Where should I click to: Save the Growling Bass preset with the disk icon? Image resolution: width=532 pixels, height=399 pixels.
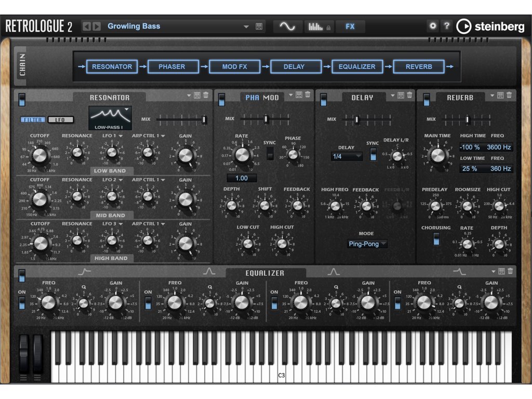point(259,26)
